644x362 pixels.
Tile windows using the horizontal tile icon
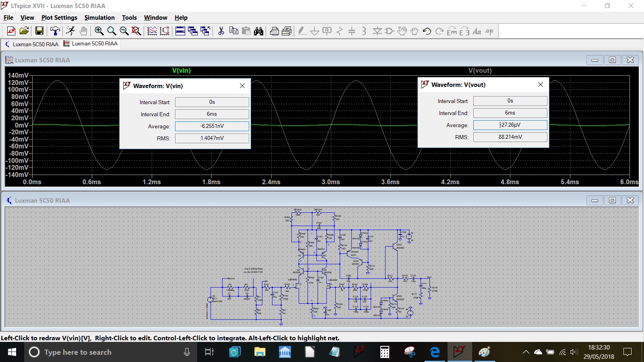click(x=180, y=31)
